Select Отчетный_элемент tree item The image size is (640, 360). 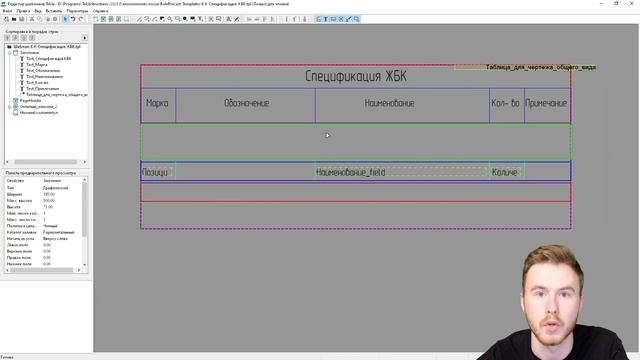(38, 107)
